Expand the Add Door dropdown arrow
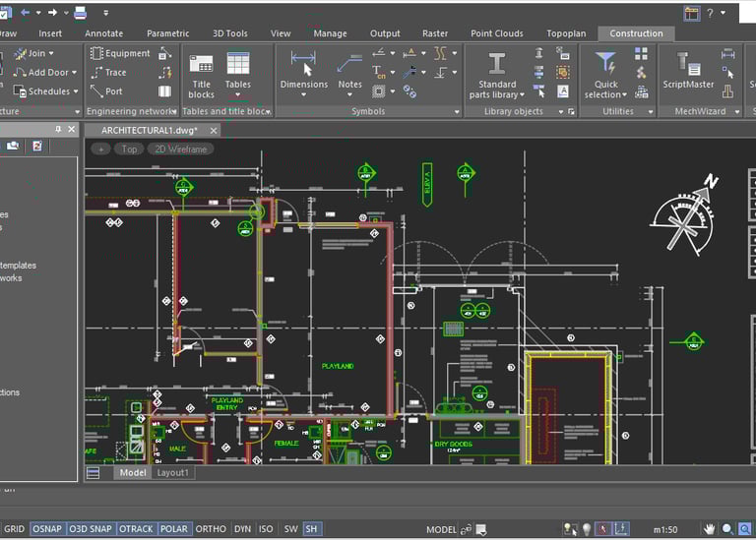Screen dimensions: 756x540 click(x=74, y=73)
